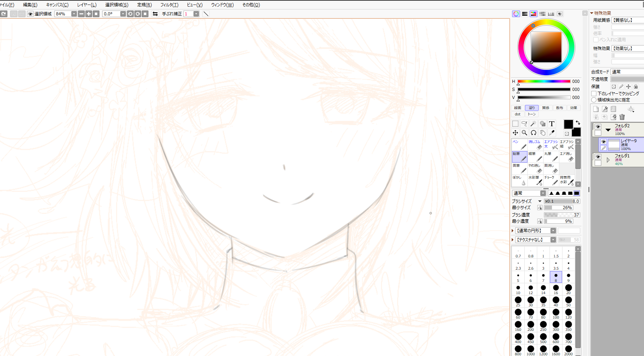Open the 用紙質感 paper texture dropdown
The height and width of the screenshot is (356, 644).
628,20
